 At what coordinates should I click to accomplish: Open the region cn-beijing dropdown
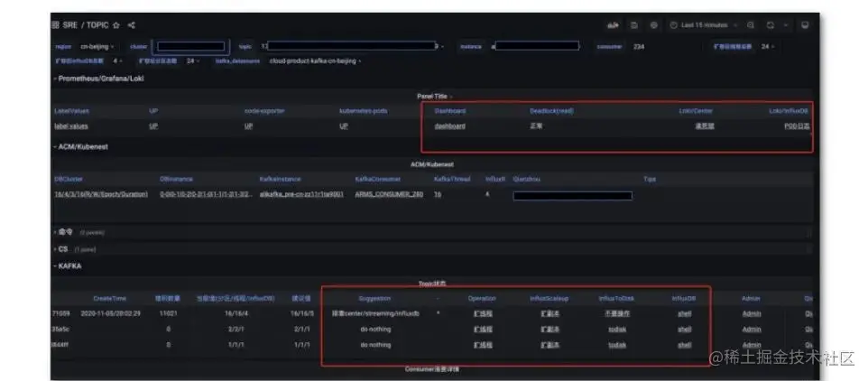point(97,47)
